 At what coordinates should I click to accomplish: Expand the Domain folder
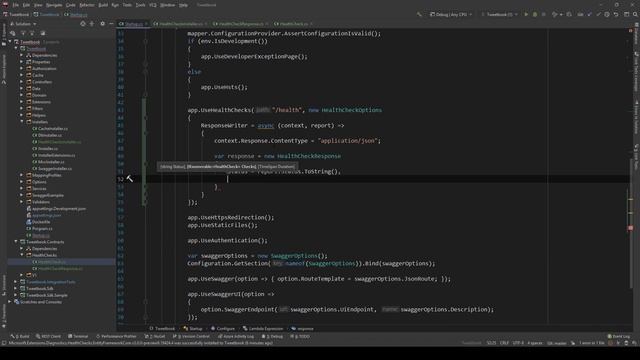pos(22,95)
